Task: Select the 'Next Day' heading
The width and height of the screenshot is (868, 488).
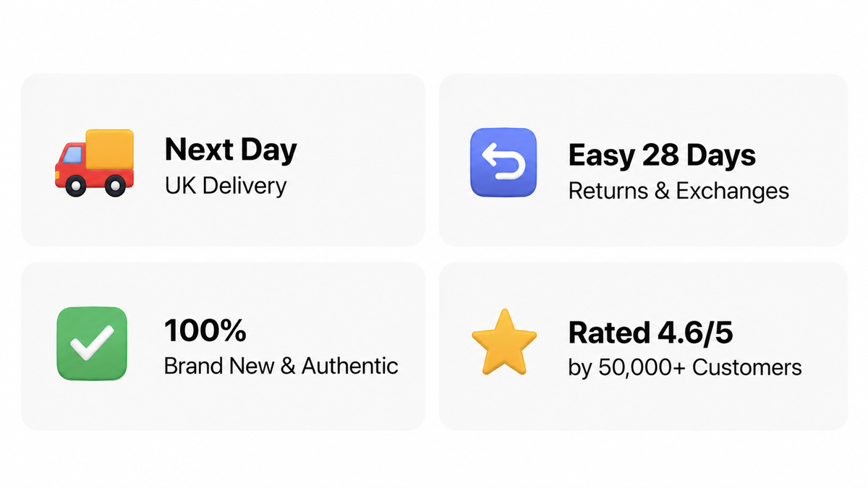Action: (x=231, y=150)
